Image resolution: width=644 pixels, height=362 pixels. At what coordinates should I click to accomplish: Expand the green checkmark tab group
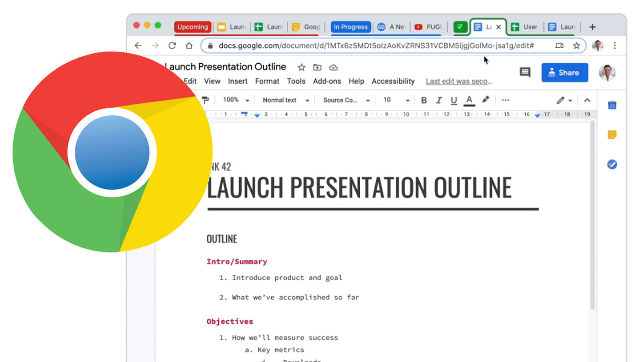pos(460,27)
